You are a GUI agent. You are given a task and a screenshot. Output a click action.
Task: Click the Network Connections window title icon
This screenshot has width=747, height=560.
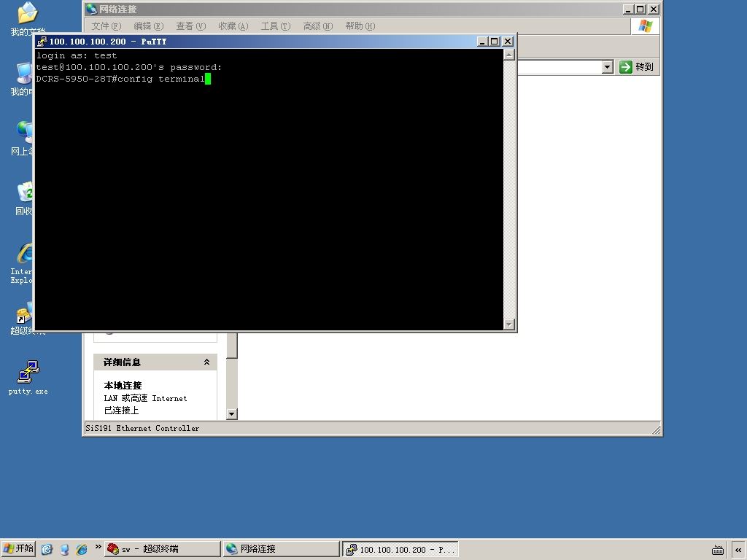tap(91, 9)
